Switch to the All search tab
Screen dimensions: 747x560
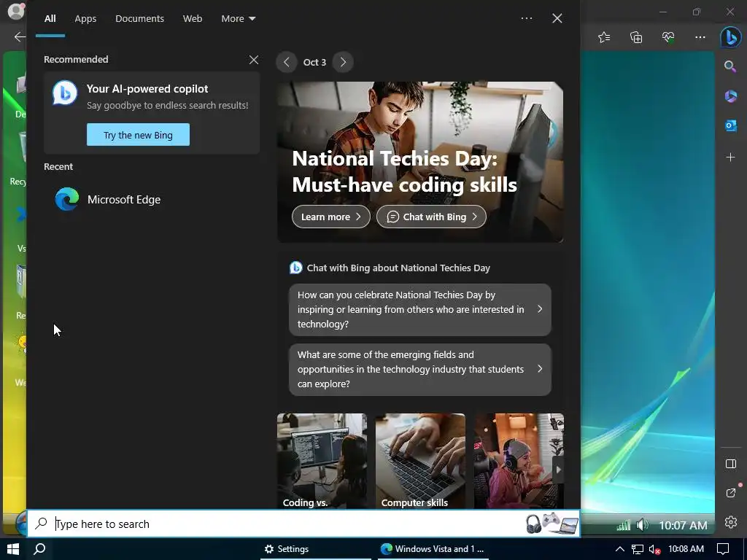click(50, 18)
